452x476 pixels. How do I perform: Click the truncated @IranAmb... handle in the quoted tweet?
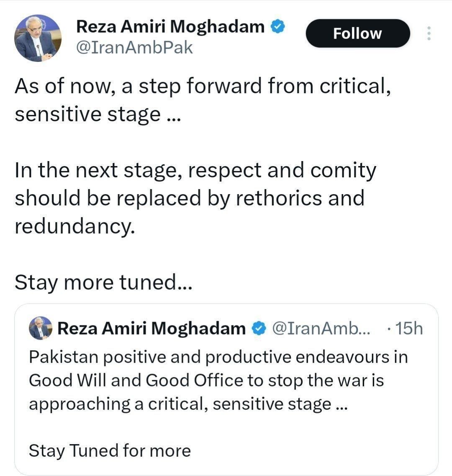point(321,329)
